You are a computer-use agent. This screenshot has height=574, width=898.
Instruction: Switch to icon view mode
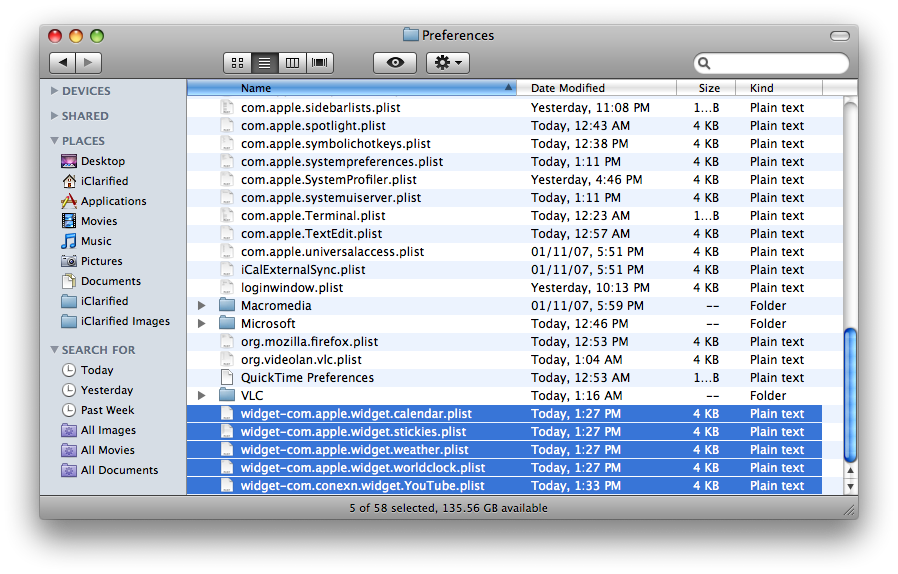tap(237, 63)
